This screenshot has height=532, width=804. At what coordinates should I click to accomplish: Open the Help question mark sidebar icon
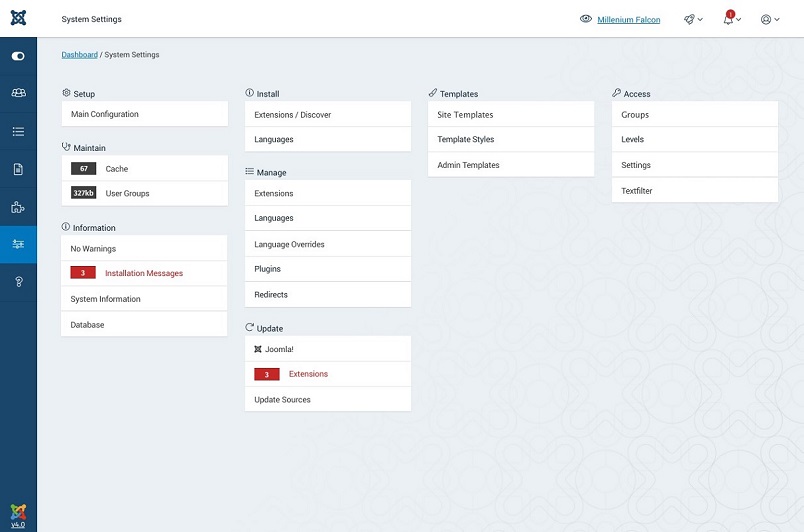click(x=18, y=283)
